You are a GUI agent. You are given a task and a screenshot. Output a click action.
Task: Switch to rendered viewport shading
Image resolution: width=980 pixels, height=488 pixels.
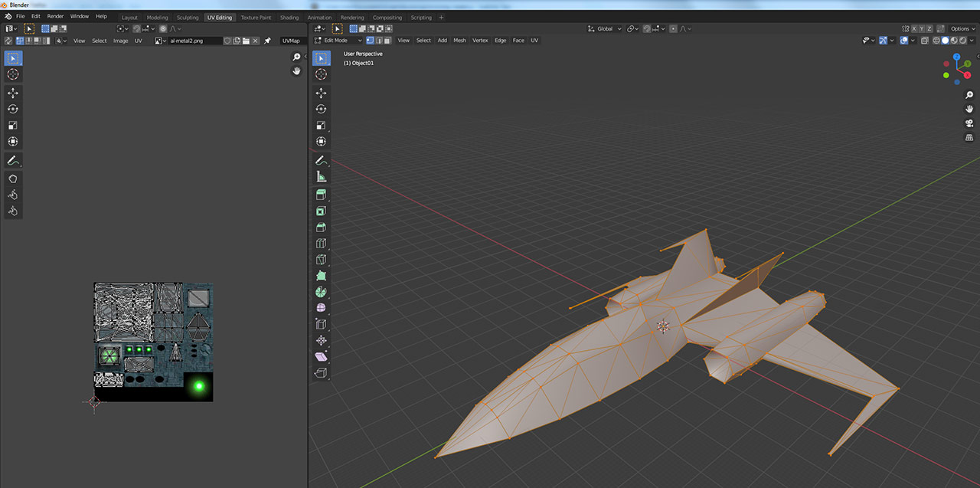962,41
